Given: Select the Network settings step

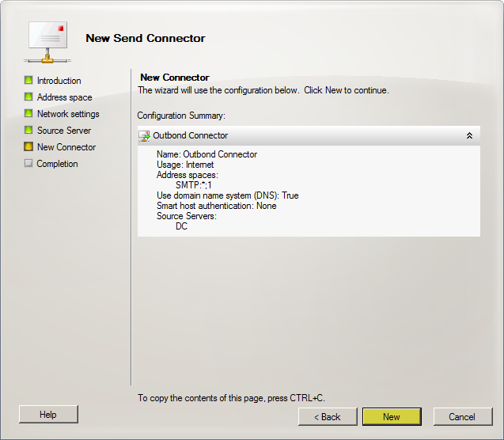Looking at the screenshot, I should tap(68, 114).
